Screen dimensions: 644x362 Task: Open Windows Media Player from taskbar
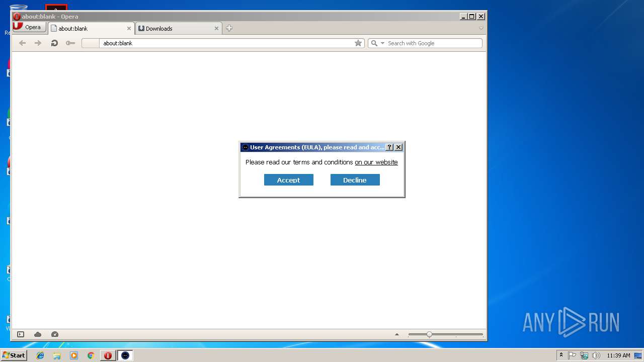point(74,355)
